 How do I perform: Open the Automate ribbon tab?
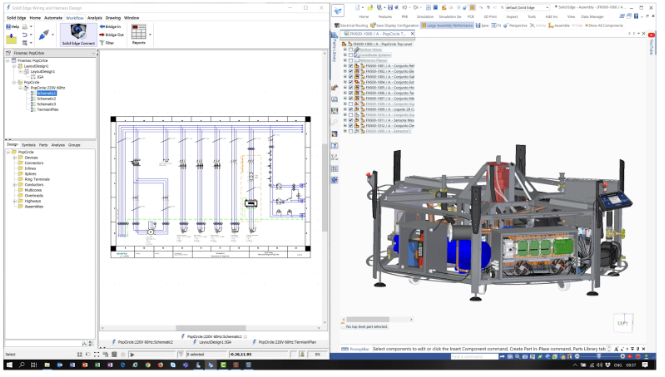tap(53, 18)
